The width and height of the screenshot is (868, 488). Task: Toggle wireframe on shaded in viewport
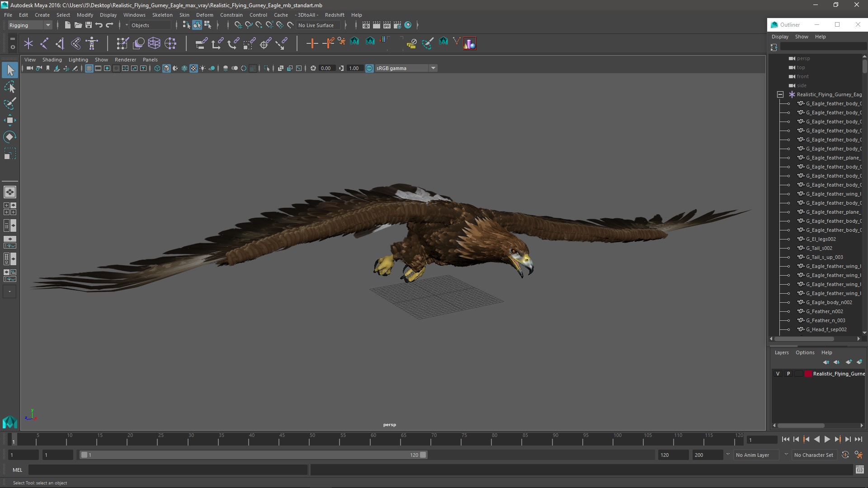coord(184,68)
